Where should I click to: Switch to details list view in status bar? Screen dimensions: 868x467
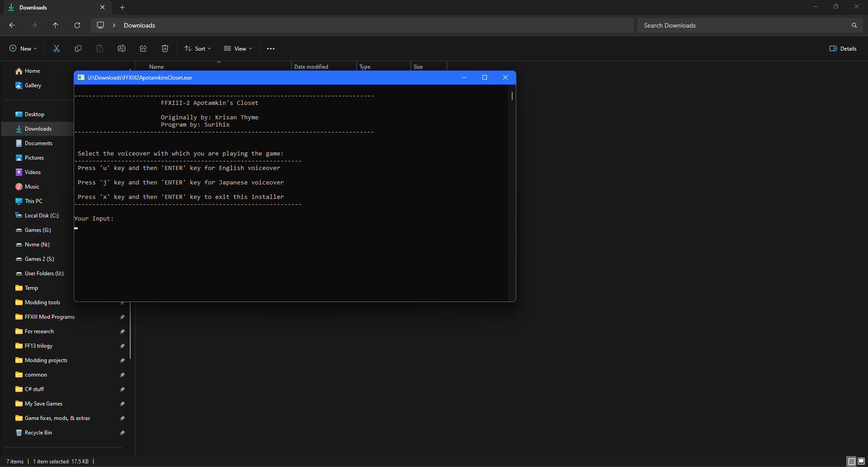tap(851, 461)
